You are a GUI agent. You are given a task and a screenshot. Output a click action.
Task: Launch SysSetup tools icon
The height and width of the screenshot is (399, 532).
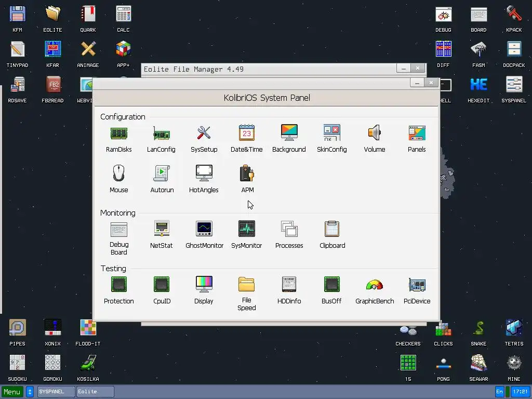[204, 133]
